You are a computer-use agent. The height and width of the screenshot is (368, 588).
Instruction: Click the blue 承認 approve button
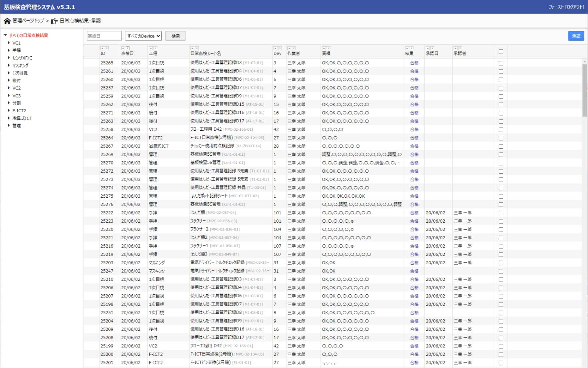[x=576, y=36]
